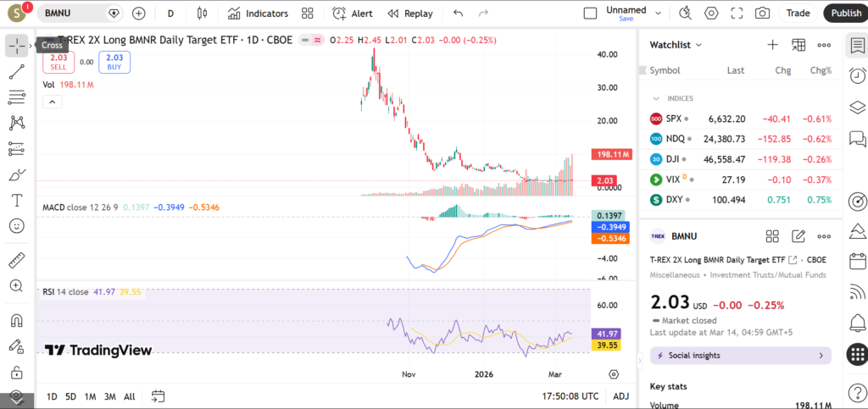Enter fullscreen mode
Viewport: 868px width, 409px height.
tap(737, 14)
